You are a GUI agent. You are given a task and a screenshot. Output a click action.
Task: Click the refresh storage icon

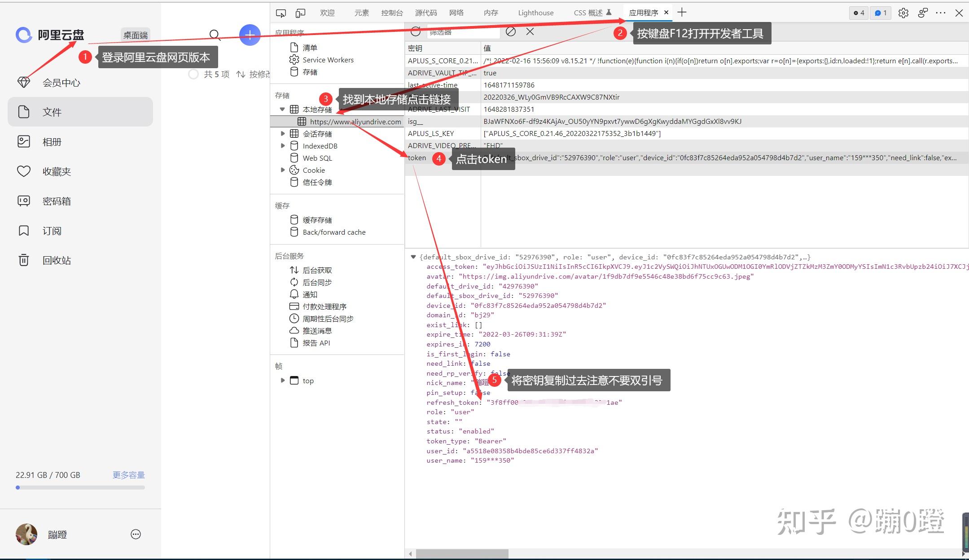[416, 32]
